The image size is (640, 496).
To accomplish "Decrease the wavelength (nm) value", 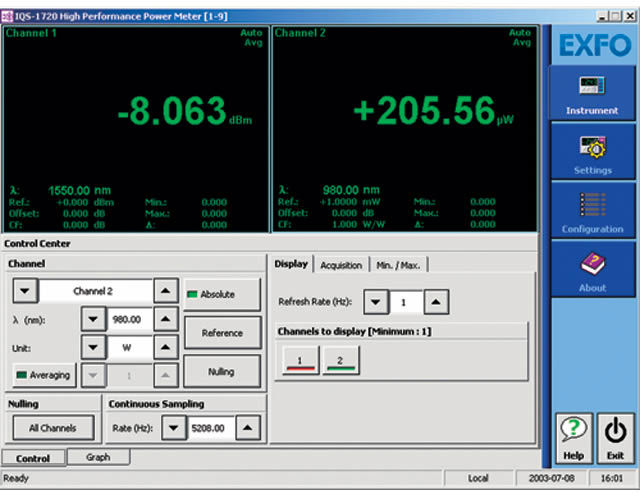I will click(x=93, y=319).
